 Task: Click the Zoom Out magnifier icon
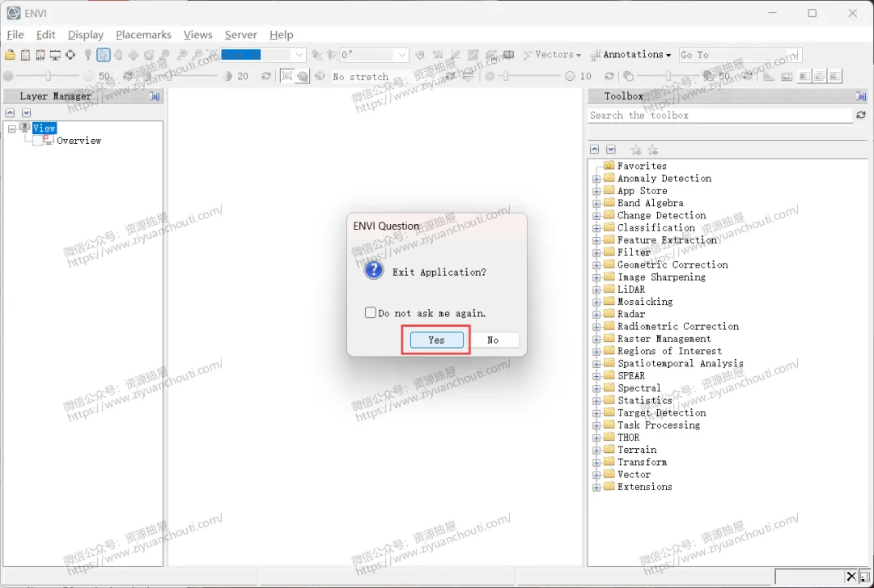point(197,55)
